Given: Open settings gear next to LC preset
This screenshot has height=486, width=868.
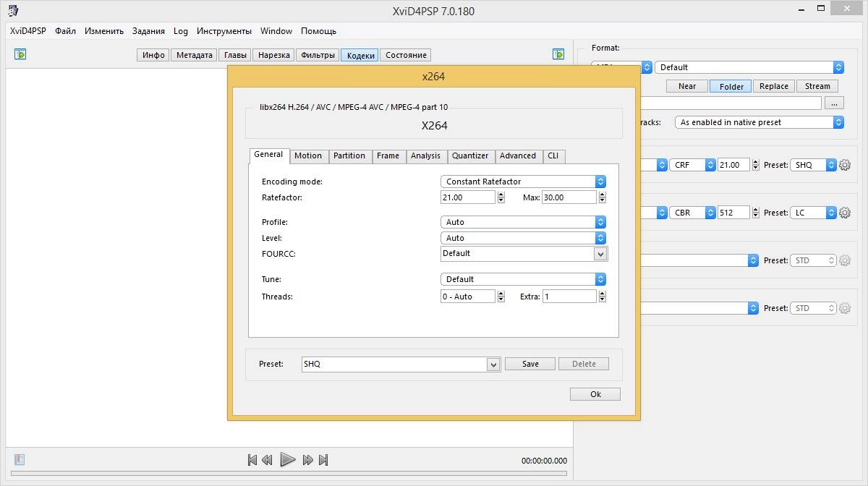Looking at the screenshot, I should [x=844, y=213].
